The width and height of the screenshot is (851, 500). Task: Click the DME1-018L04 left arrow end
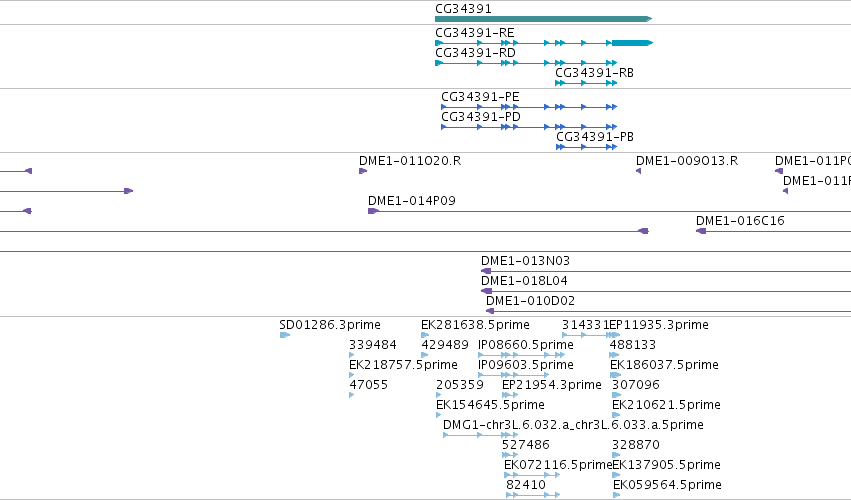(486, 291)
